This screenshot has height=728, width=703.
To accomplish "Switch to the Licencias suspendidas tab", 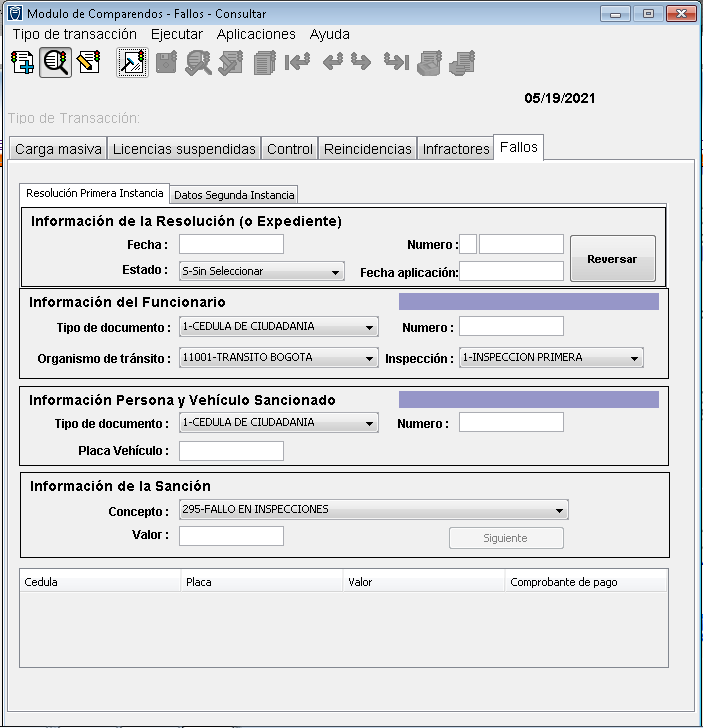I will (x=184, y=149).
